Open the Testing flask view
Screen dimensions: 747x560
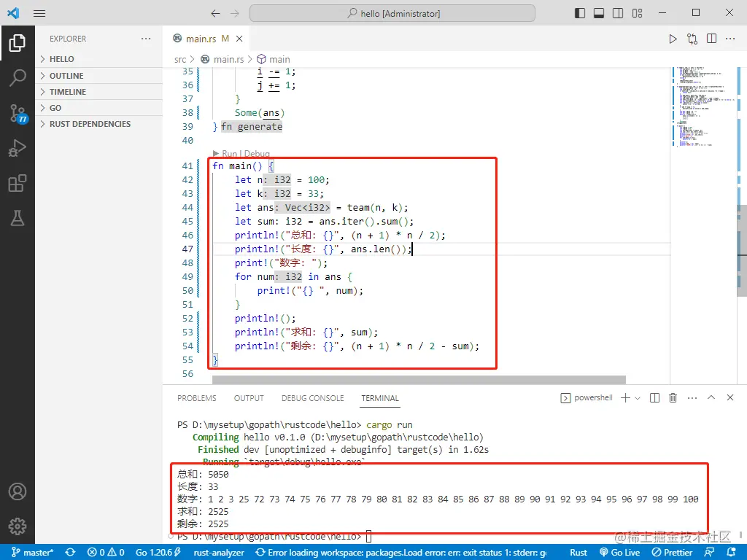pos(18,218)
